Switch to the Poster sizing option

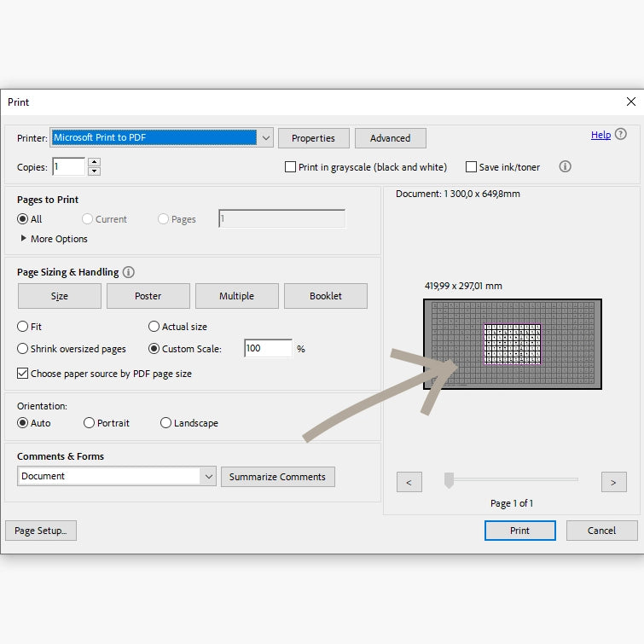click(148, 296)
